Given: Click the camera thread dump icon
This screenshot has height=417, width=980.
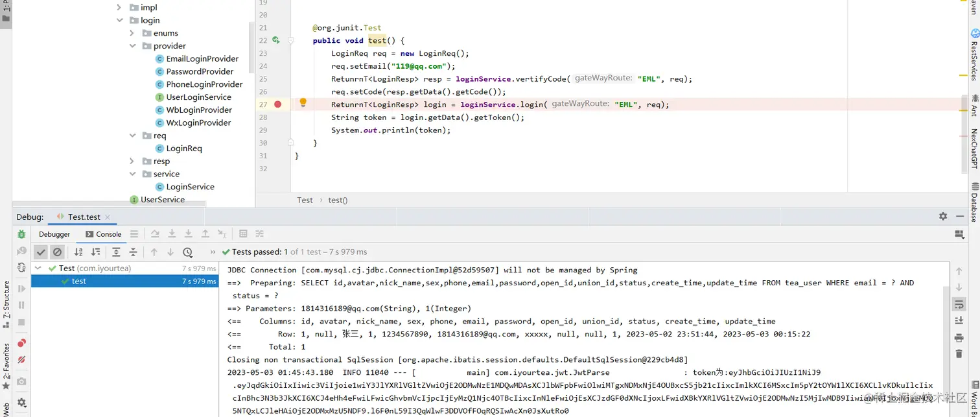Looking at the screenshot, I should [x=21, y=381].
